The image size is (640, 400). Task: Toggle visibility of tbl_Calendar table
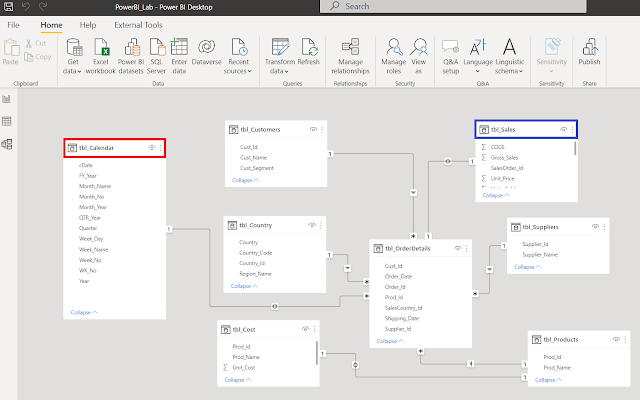coord(151,148)
